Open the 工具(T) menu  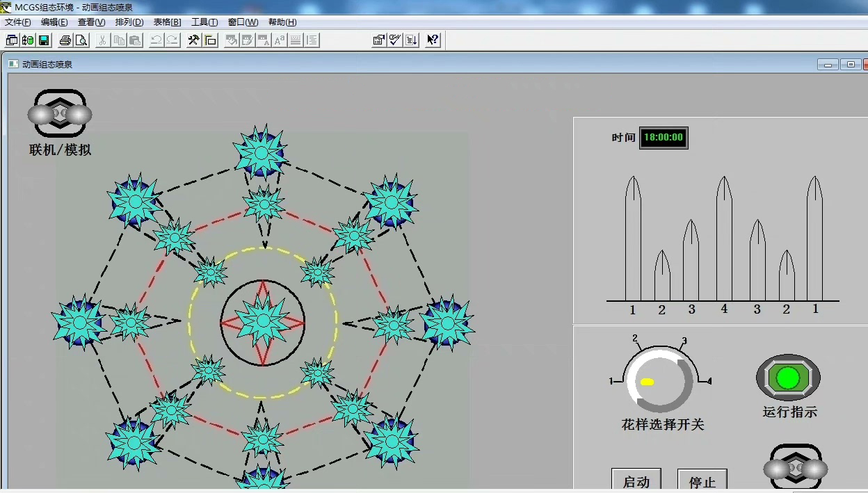[204, 22]
